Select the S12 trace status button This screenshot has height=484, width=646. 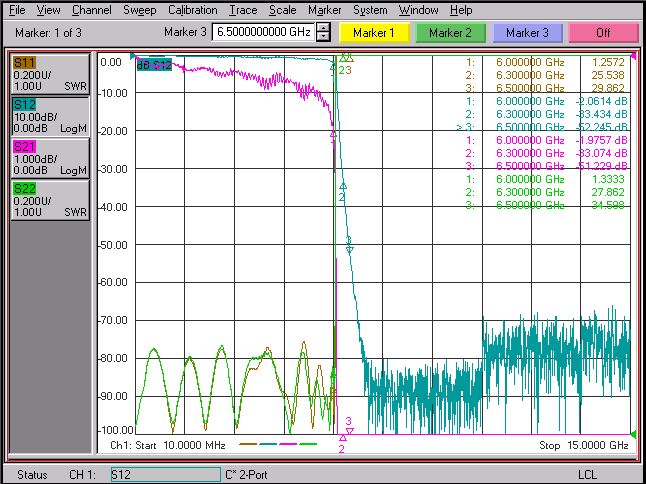point(50,116)
